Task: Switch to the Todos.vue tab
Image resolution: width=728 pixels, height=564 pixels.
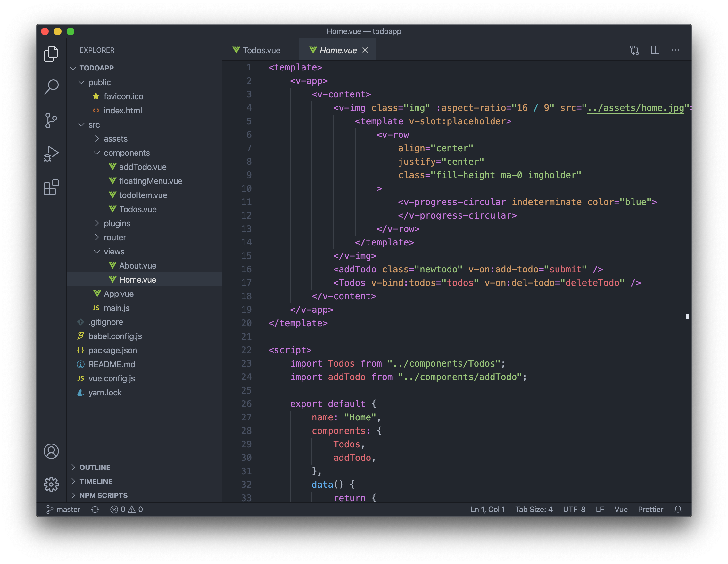Action: click(261, 50)
